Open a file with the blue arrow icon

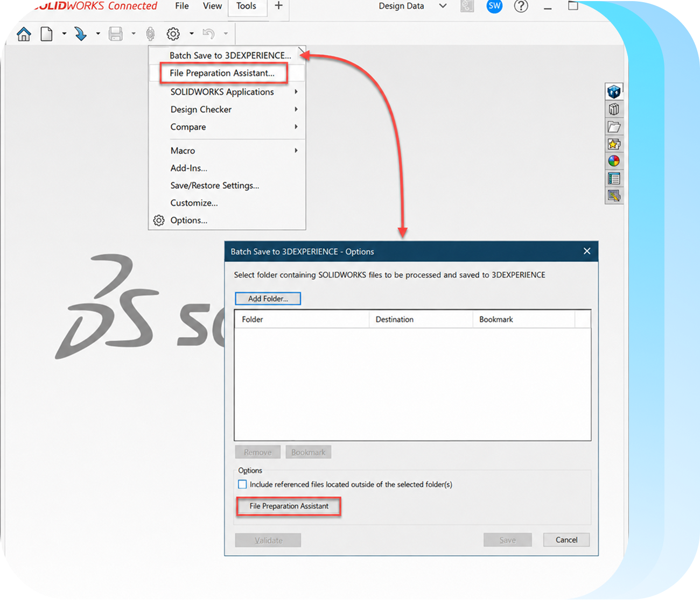(80, 34)
